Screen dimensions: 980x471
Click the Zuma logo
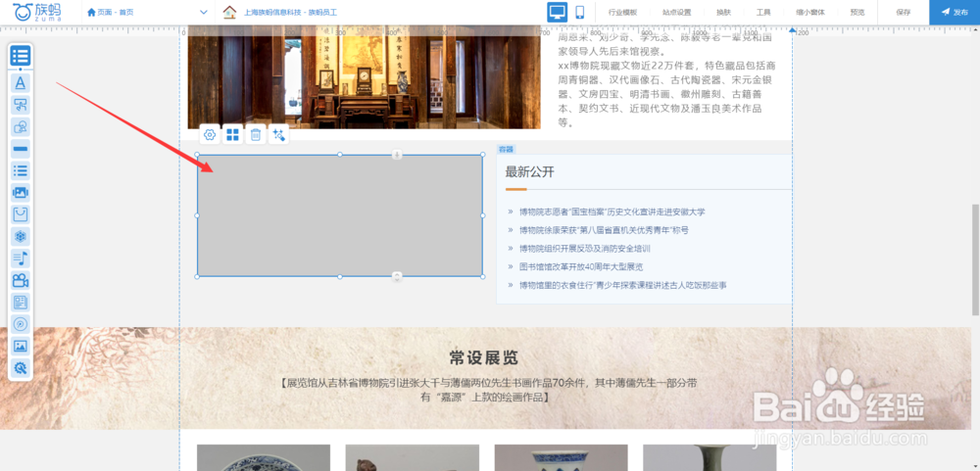(x=37, y=12)
